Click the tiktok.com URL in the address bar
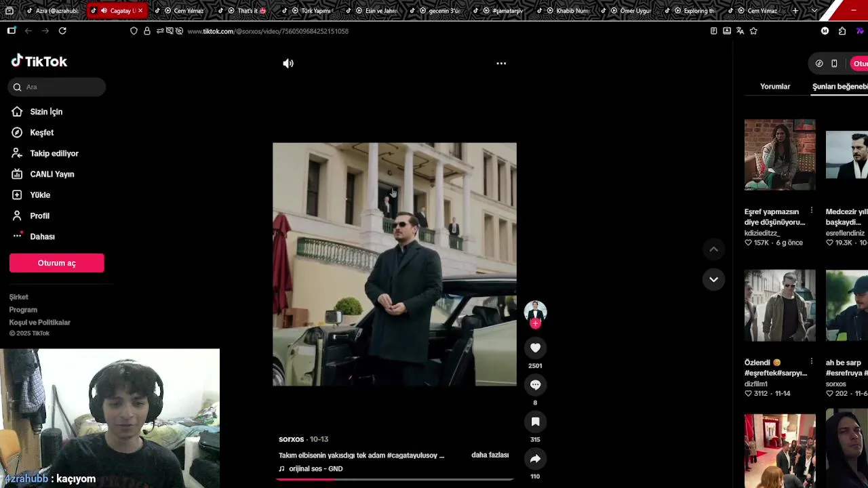Screen dimensions: 868x488 tap(268, 31)
